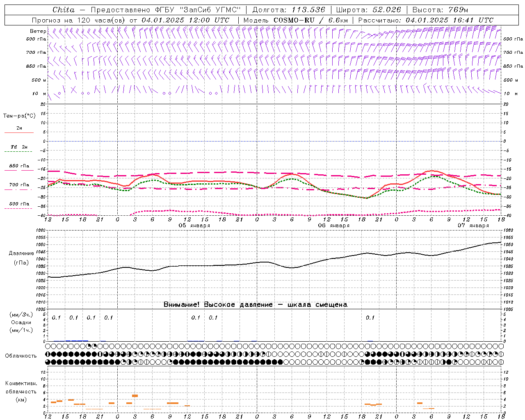This screenshot has height=420, width=525.
Task: Click the blue precipitation bar in Осадки panel
Action: pos(77,340)
